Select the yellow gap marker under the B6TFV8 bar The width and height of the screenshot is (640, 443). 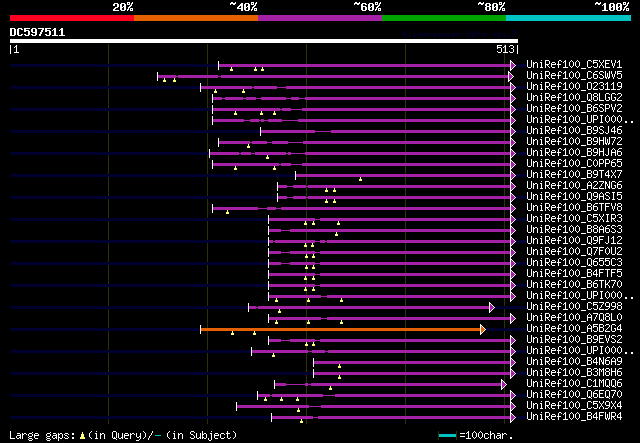pos(227,212)
